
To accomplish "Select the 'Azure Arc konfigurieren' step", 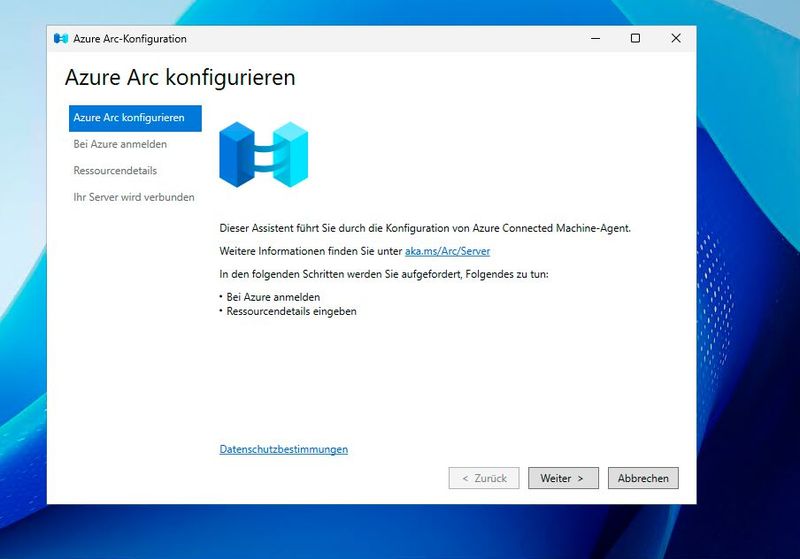I will click(x=135, y=118).
